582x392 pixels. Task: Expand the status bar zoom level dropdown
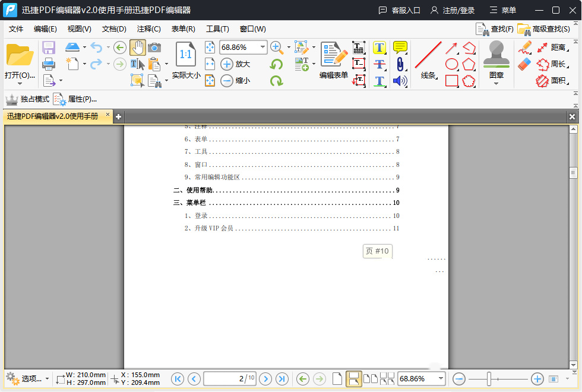(441, 379)
